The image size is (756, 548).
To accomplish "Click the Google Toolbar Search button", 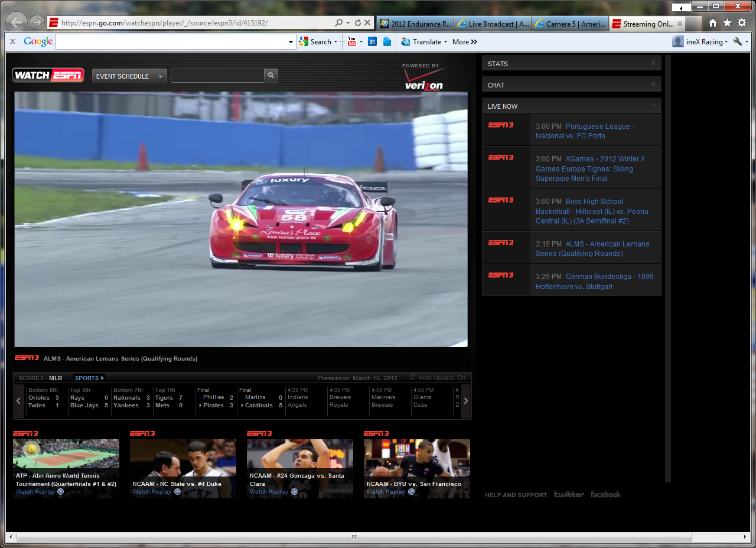I will [315, 42].
